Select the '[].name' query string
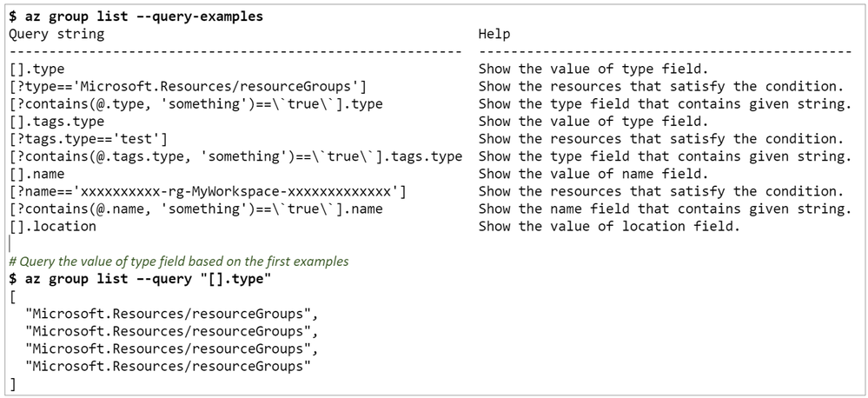 pos(36,174)
